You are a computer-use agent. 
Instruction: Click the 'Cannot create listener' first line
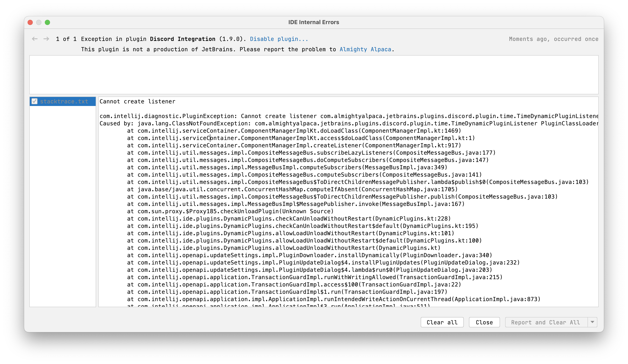pyautogui.click(x=137, y=101)
